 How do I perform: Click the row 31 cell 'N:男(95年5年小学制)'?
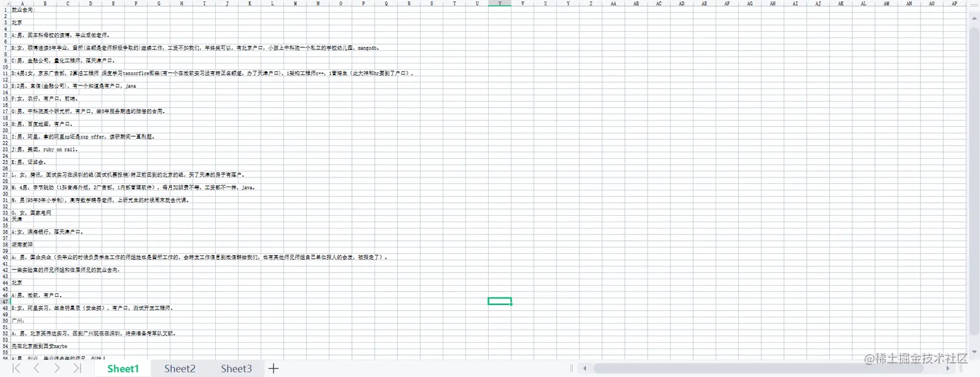tap(100, 200)
